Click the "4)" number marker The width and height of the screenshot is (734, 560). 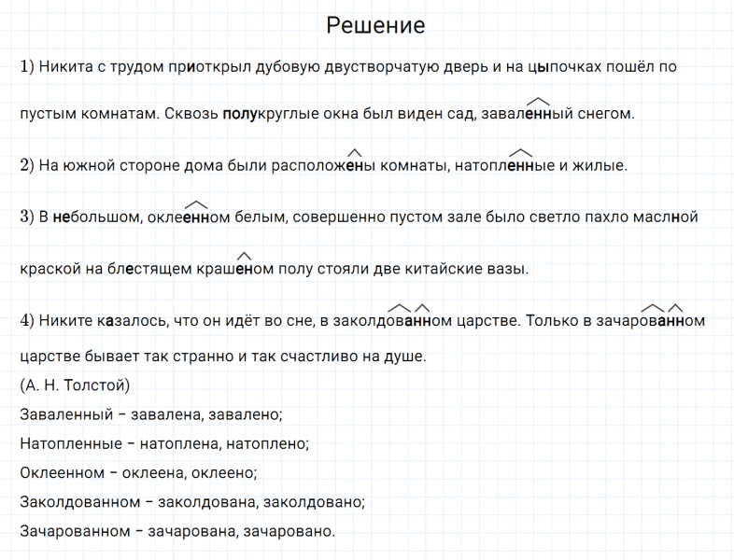tap(27, 320)
